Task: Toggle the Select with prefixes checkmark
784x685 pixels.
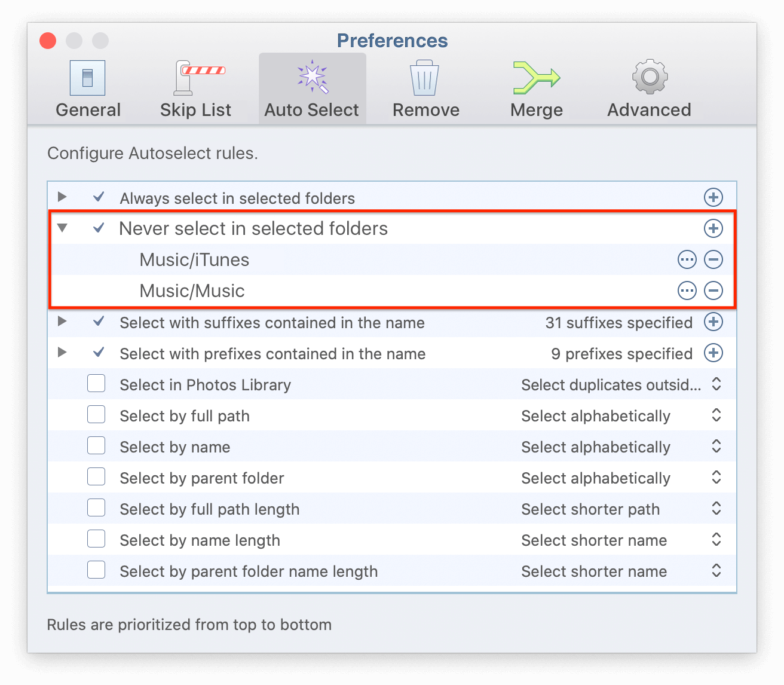Action: point(99,352)
